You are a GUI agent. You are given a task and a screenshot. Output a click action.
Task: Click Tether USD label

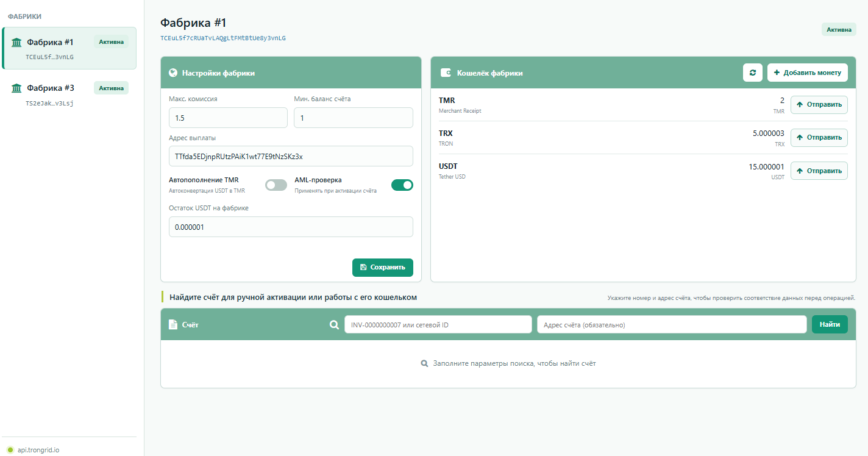coord(452,177)
